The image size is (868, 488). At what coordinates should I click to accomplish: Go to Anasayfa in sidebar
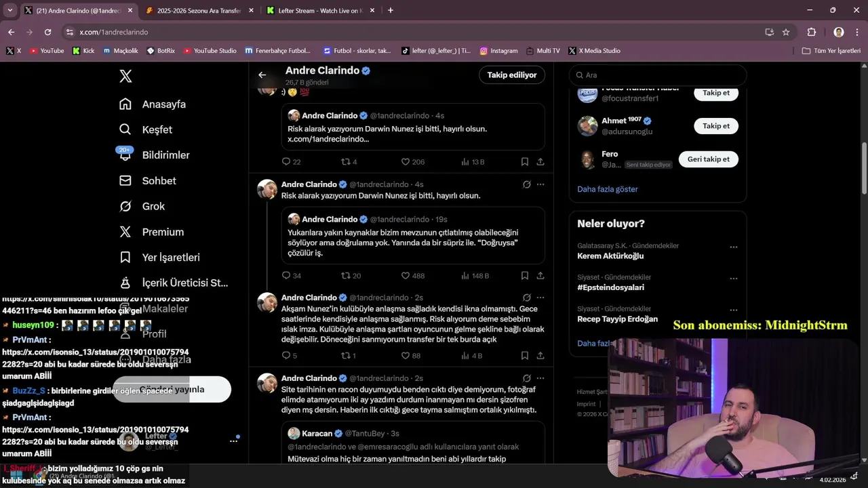pyautogui.click(x=153, y=104)
